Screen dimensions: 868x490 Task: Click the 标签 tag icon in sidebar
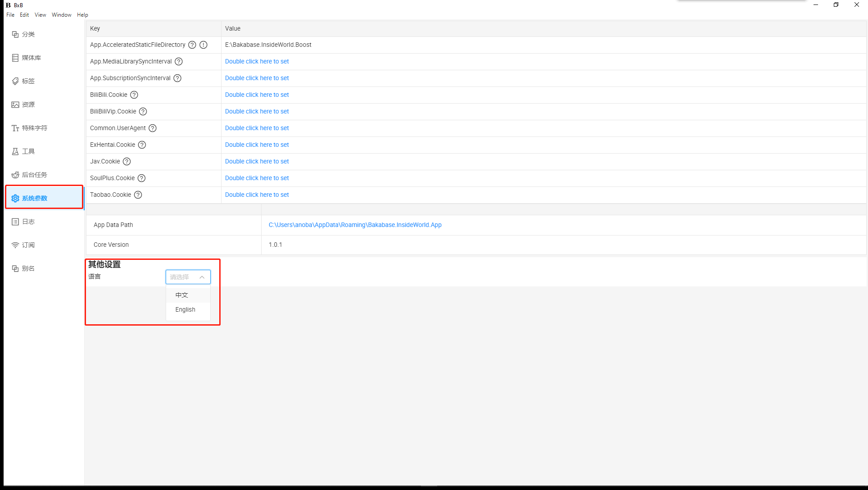(15, 81)
